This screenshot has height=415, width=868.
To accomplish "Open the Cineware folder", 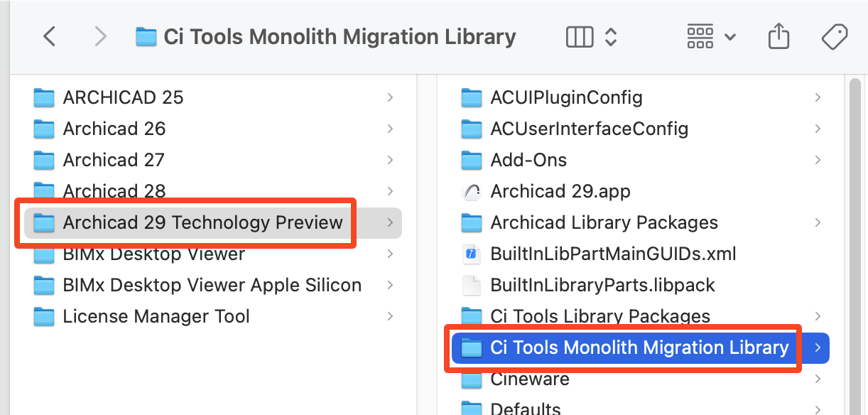I will click(529, 379).
